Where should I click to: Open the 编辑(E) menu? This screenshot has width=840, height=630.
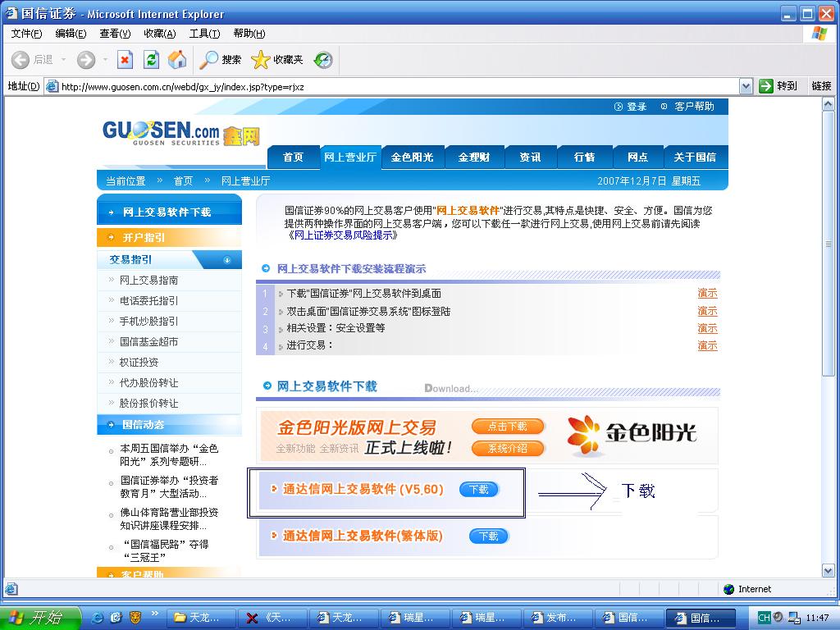pos(71,33)
